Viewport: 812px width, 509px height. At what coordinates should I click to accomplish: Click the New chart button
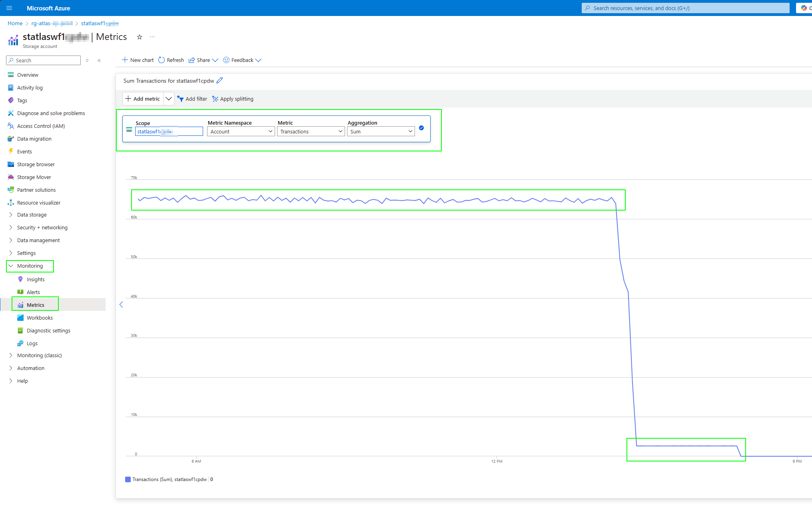tap(138, 60)
